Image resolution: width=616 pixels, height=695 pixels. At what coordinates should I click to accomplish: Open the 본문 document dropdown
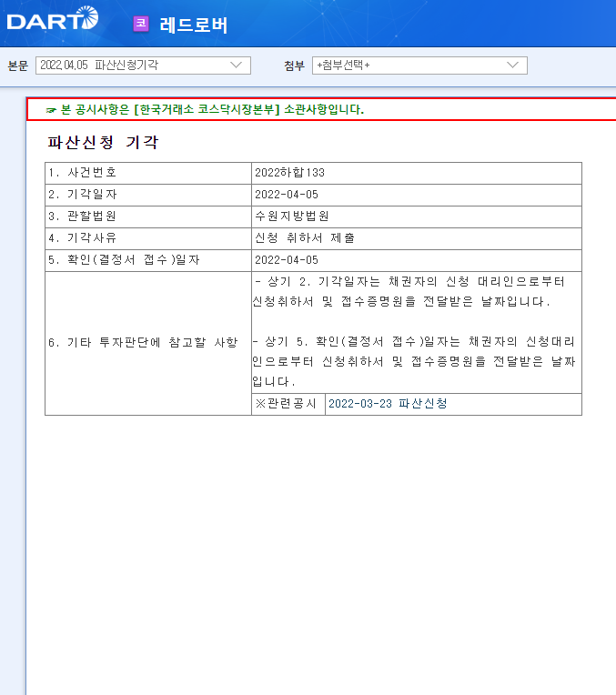(x=143, y=65)
